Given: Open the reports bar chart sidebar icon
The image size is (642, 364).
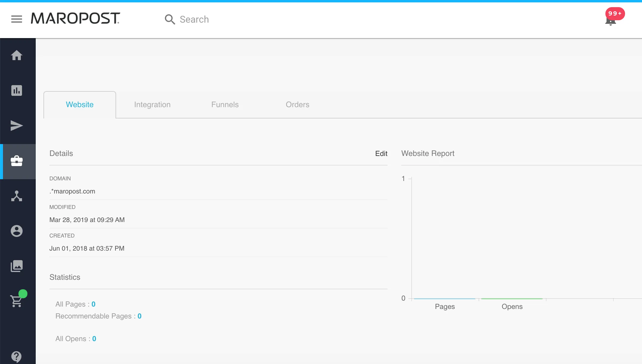Looking at the screenshot, I should 17,90.
